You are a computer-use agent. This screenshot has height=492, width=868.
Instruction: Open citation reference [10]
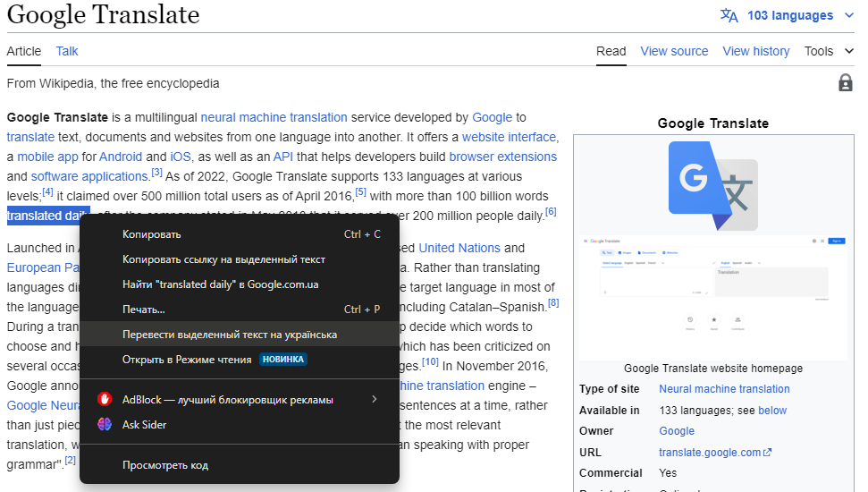(x=430, y=361)
